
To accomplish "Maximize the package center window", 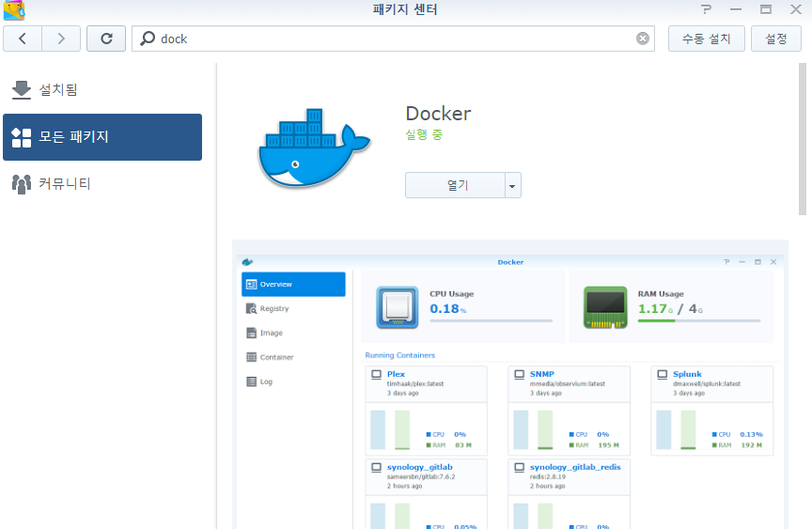I will pos(766,9).
